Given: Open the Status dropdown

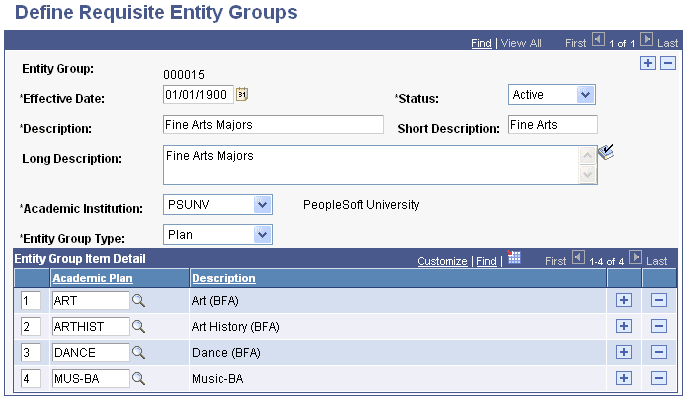Looking at the screenshot, I should tap(585, 95).
